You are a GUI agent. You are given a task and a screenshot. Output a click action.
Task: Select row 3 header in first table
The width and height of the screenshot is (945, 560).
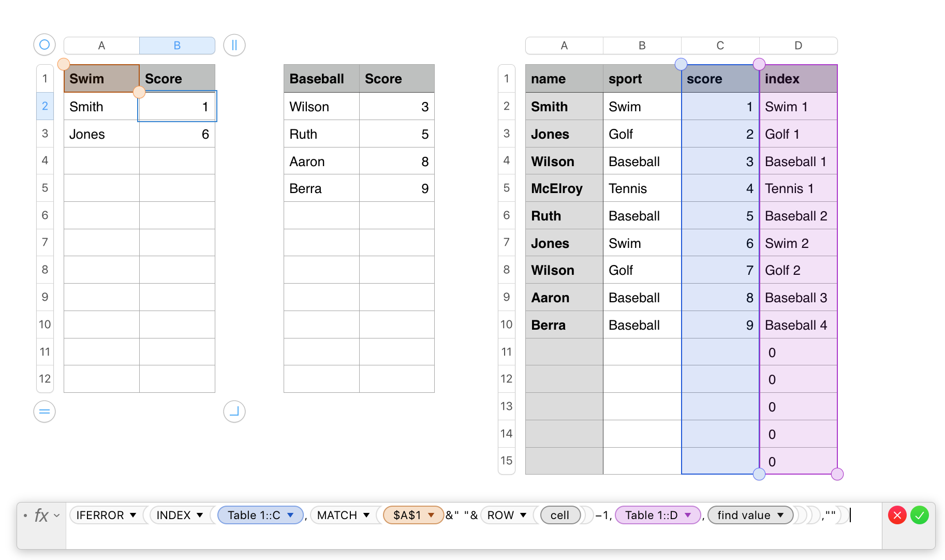click(x=45, y=134)
